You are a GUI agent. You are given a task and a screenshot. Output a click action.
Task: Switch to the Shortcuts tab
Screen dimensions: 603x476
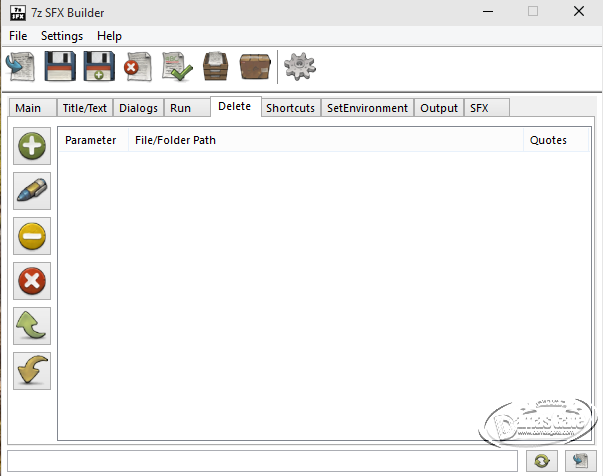(x=291, y=108)
